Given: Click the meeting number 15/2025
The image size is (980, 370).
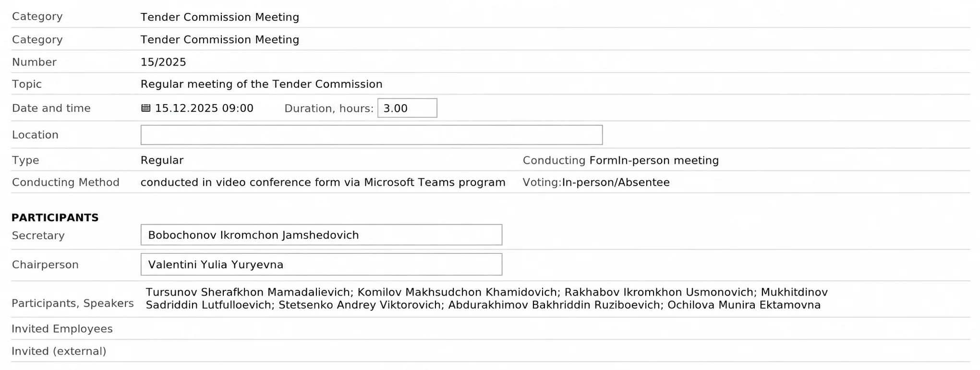Looking at the screenshot, I should 163,62.
